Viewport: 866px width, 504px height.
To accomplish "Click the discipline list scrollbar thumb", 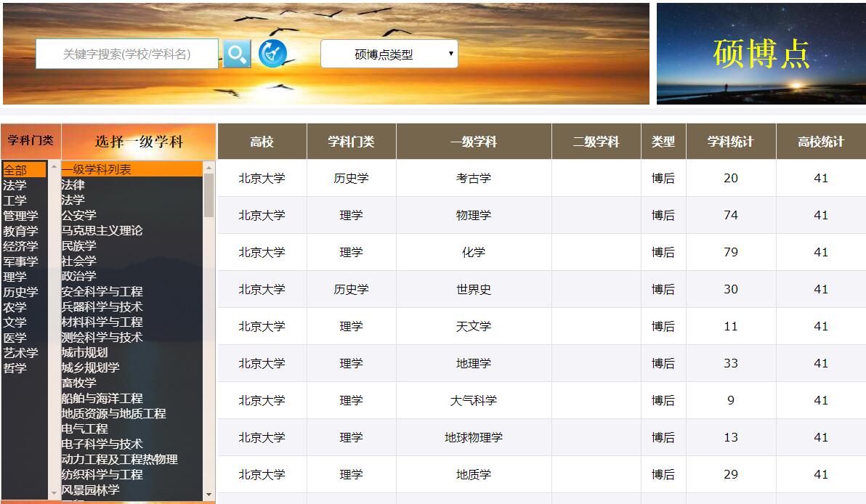I will [x=209, y=195].
